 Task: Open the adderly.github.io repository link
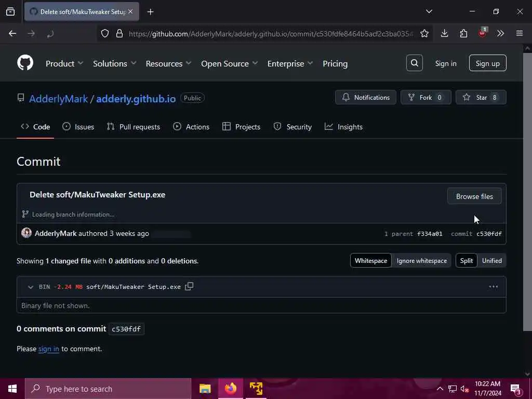coord(136,99)
